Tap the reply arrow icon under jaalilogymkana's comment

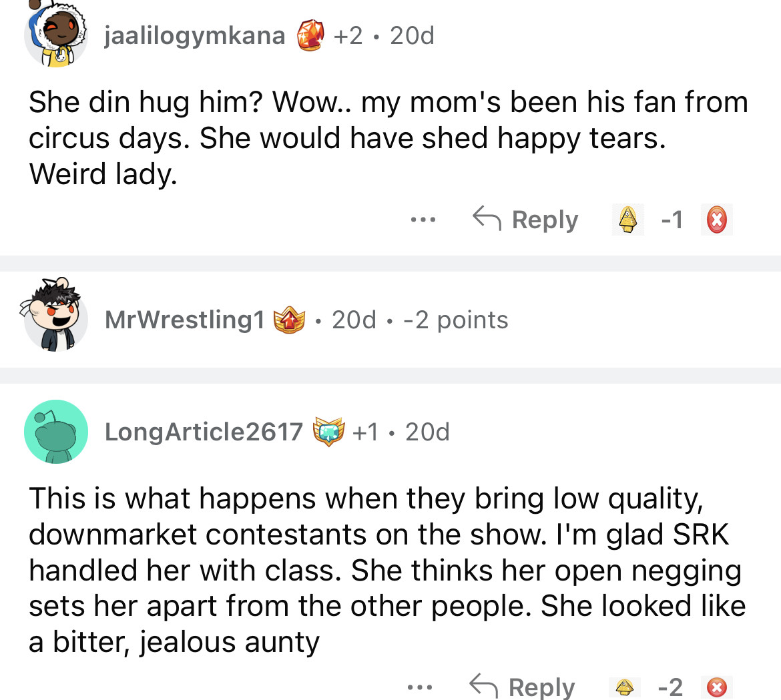487,218
